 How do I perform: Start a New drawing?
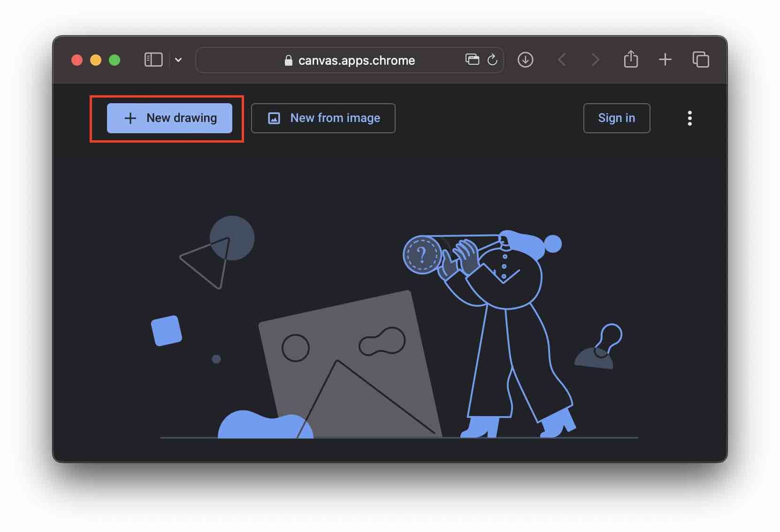click(169, 118)
